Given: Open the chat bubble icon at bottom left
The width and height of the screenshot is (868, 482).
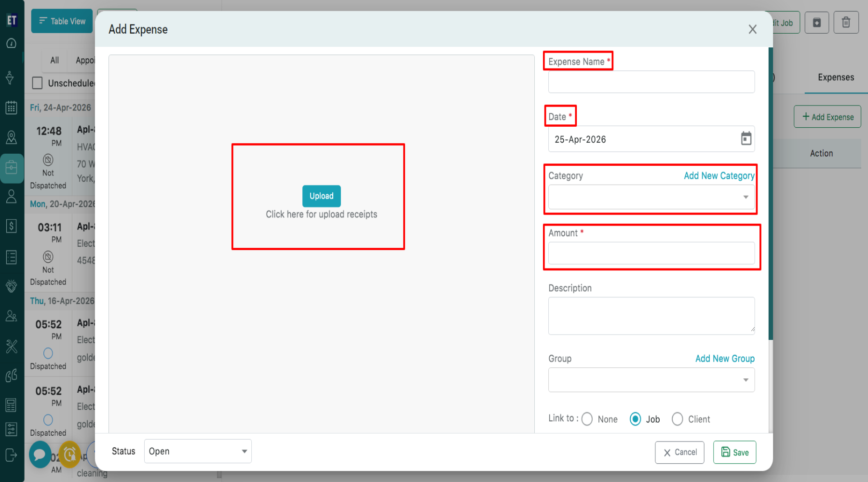Looking at the screenshot, I should point(40,455).
